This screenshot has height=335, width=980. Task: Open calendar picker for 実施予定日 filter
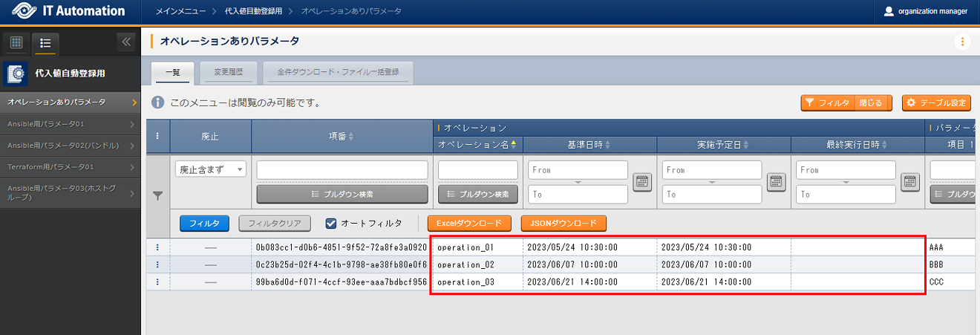click(776, 181)
